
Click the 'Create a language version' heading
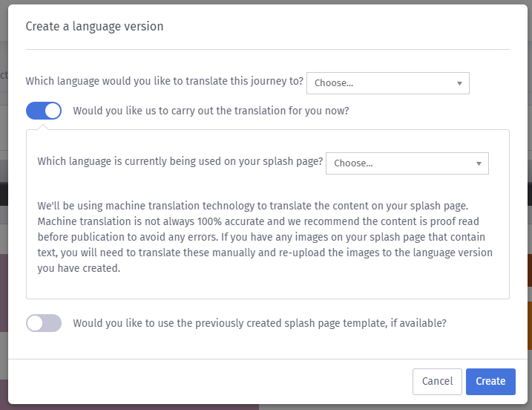pyautogui.click(x=94, y=27)
